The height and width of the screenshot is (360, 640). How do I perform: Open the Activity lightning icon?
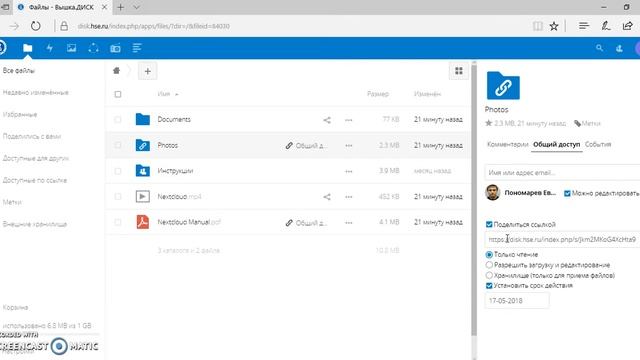[49, 48]
